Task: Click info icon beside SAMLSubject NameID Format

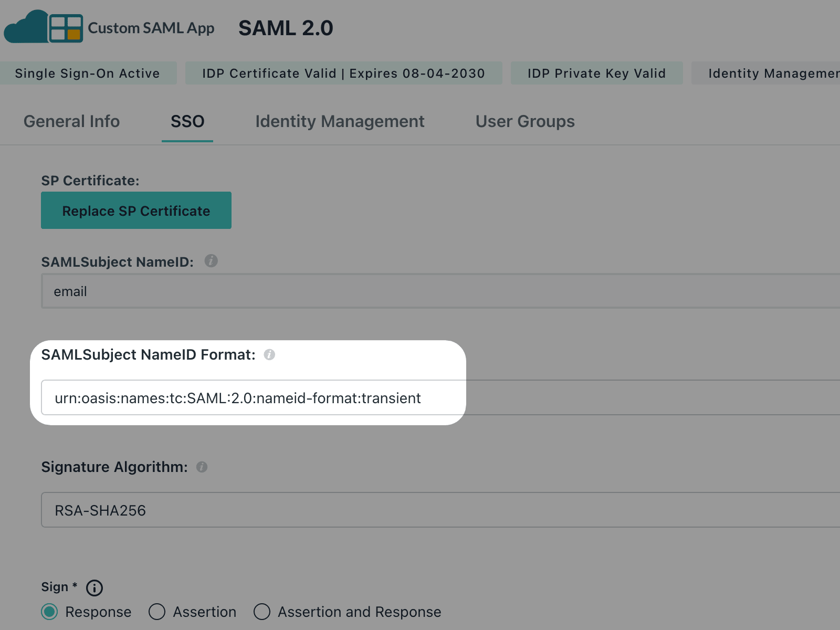Action: (x=269, y=355)
